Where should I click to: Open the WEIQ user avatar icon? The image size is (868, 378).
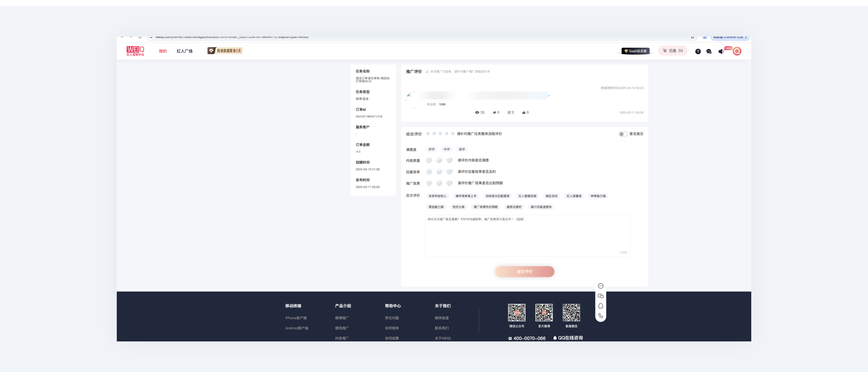pos(737,51)
